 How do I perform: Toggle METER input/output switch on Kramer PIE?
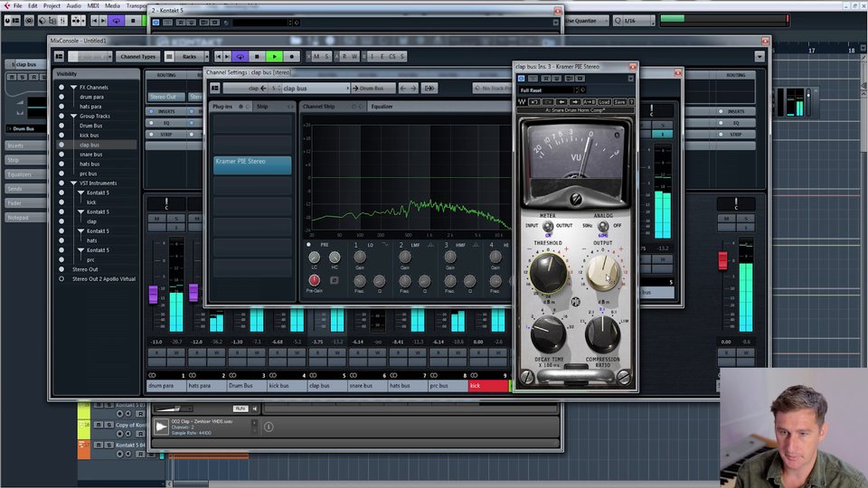[x=548, y=226]
